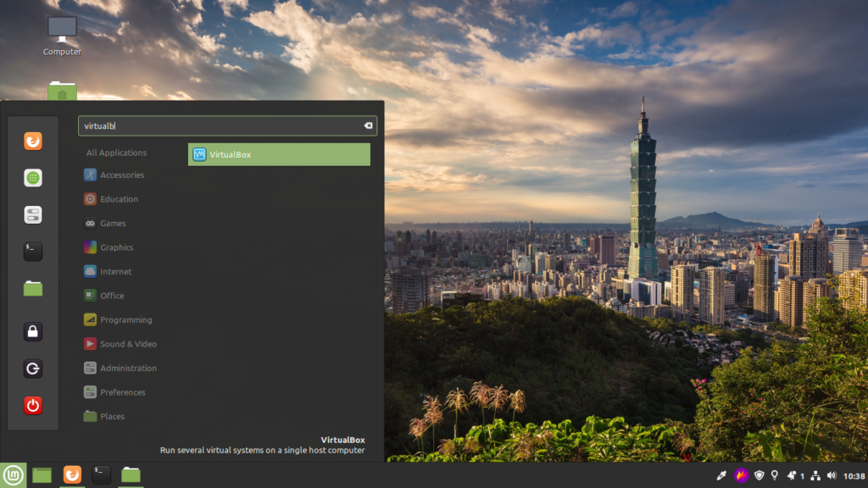Viewport: 868px width, 488px height.
Task: Click into the menu search box
Action: (x=227, y=125)
